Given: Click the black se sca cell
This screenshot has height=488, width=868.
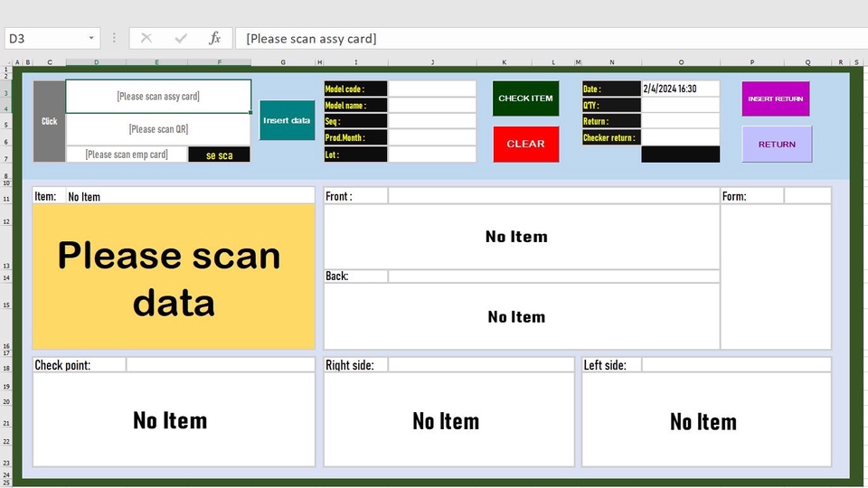Looking at the screenshot, I should click(x=219, y=155).
